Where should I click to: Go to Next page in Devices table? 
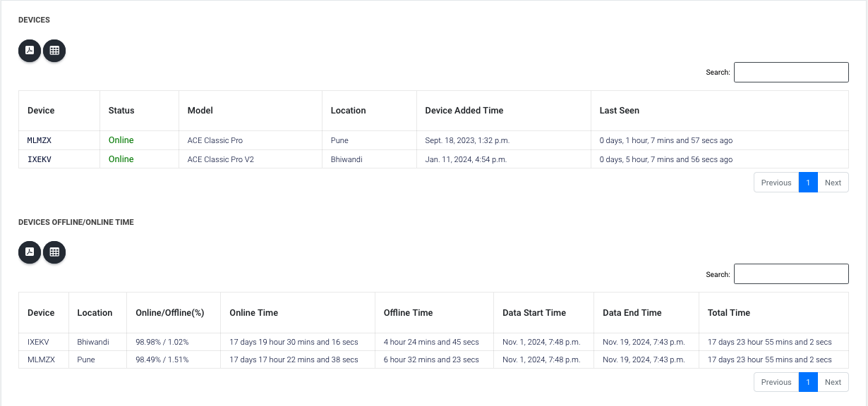click(833, 183)
